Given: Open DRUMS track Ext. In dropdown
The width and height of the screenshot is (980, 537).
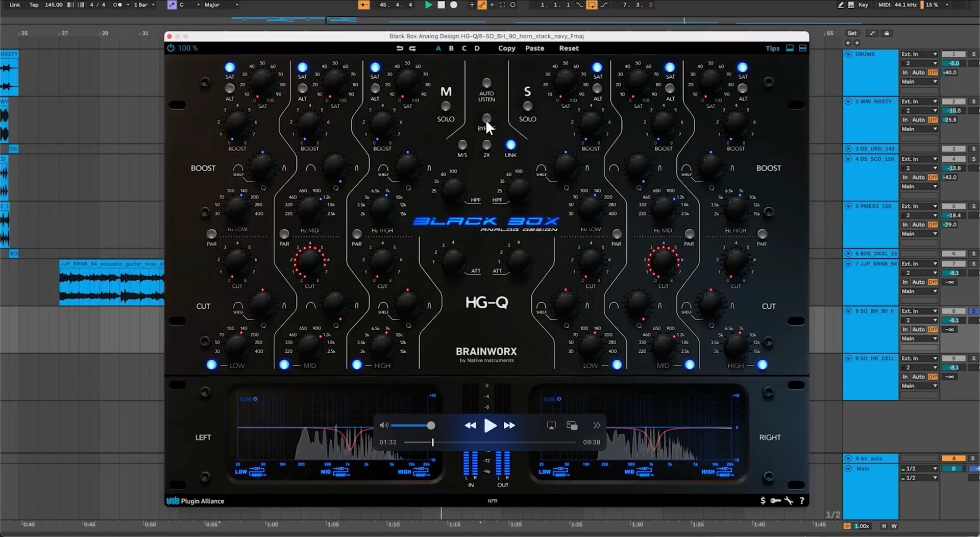Looking at the screenshot, I should click(919, 54).
